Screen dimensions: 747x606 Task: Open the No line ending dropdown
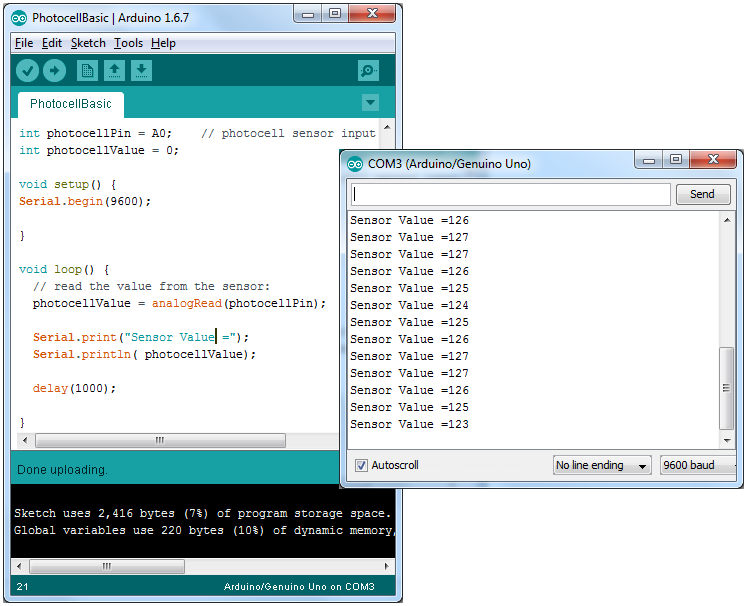tap(602, 465)
